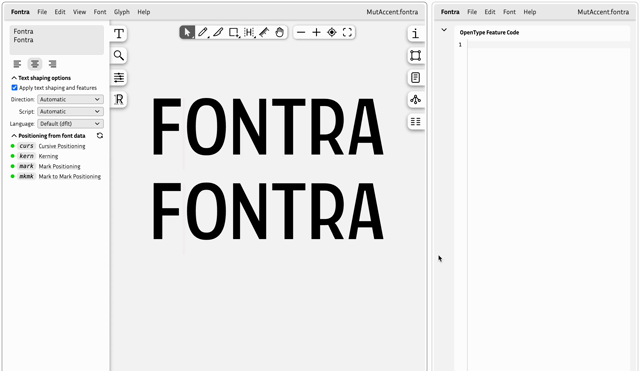Open the editor window's Edit menu
This screenshot has width=640, height=371.
click(x=60, y=12)
